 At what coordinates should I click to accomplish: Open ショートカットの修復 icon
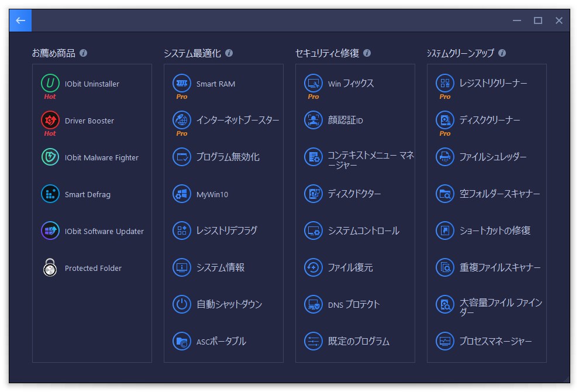click(445, 231)
